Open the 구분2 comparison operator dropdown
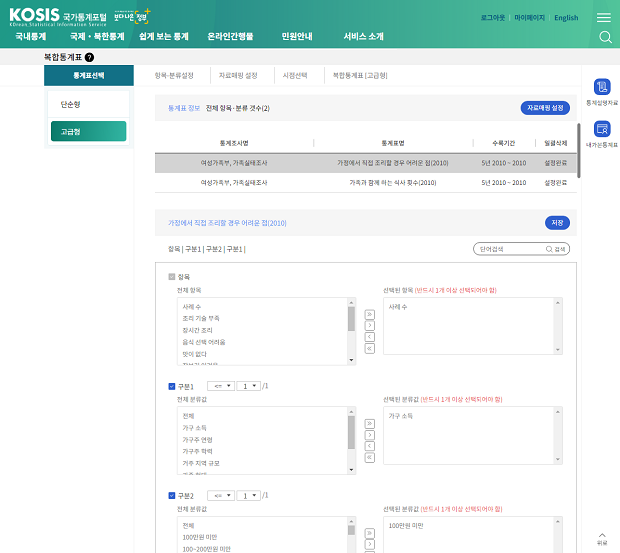Image resolution: width=620 pixels, height=553 pixels. click(221, 495)
